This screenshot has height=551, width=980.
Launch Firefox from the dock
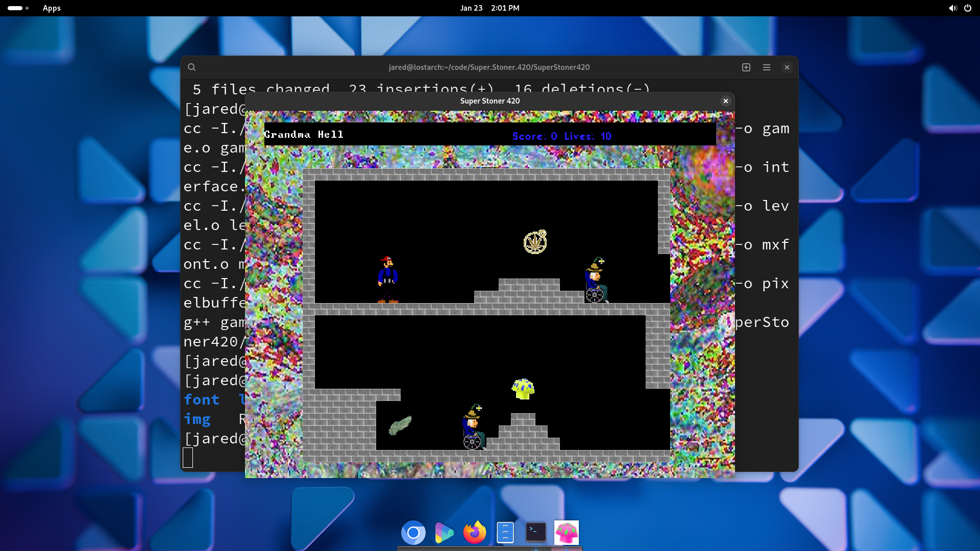pyautogui.click(x=475, y=533)
